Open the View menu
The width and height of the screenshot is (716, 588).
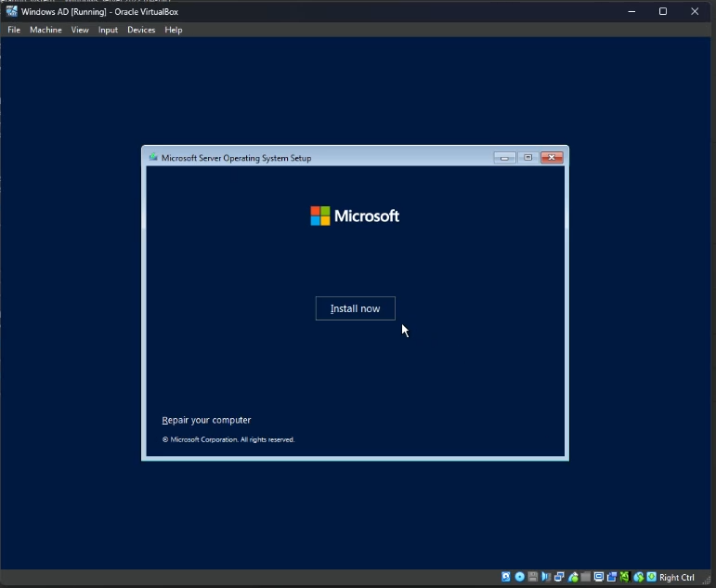tap(80, 30)
